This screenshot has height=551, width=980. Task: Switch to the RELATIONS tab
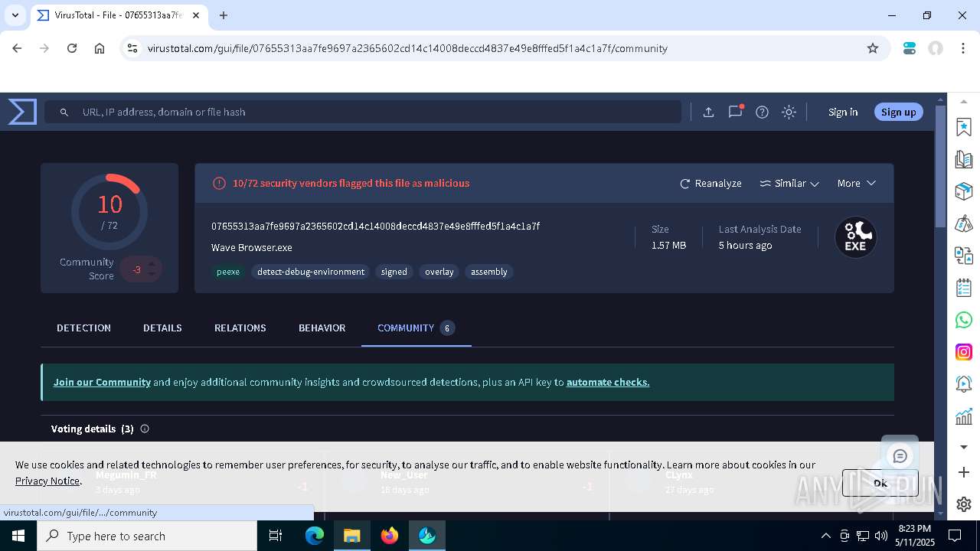(240, 328)
